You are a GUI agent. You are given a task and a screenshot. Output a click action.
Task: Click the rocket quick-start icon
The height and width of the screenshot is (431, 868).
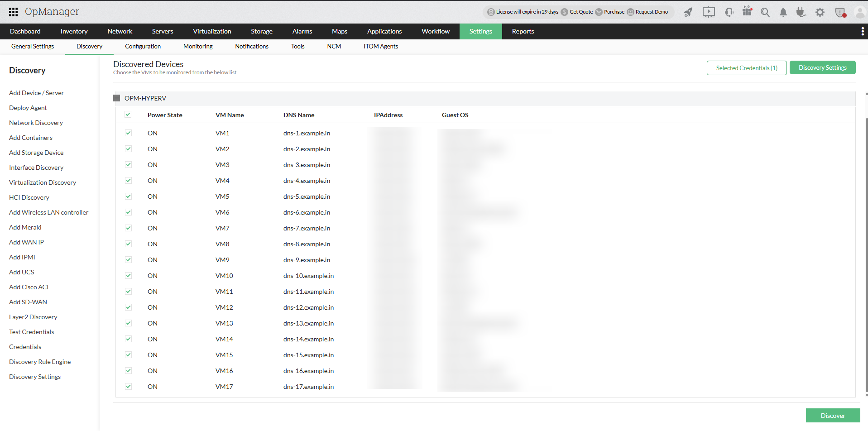click(688, 12)
